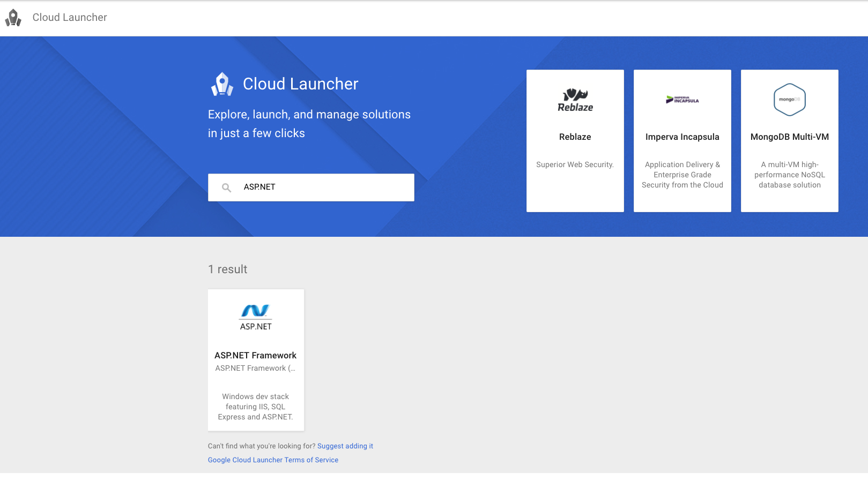The width and height of the screenshot is (868, 480).
Task: Click the white rocket icon in banner
Action: pos(222,84)
